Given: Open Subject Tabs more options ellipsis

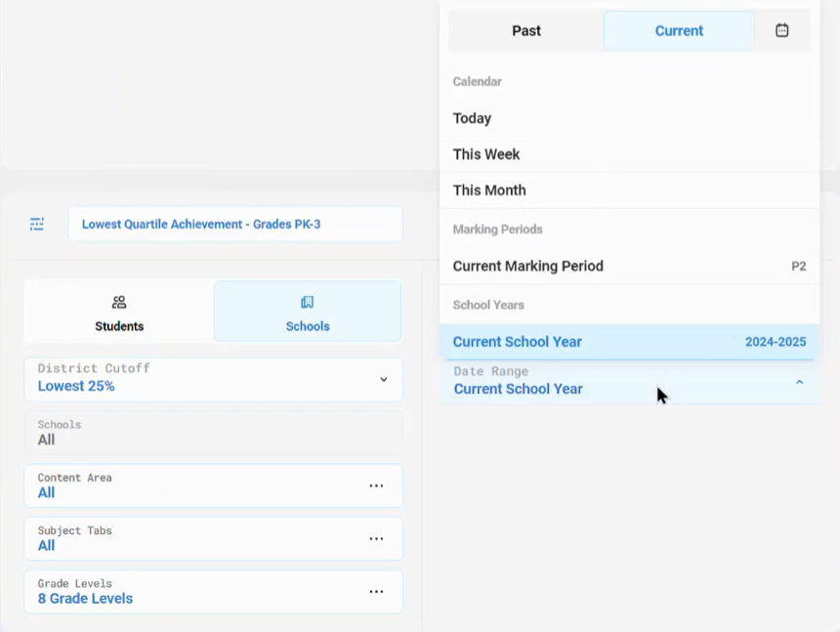Looking at the screenshot, I should click(376, 538).
